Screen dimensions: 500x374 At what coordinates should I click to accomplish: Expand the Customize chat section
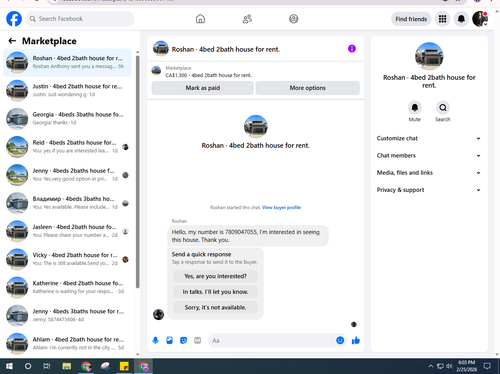429,138
